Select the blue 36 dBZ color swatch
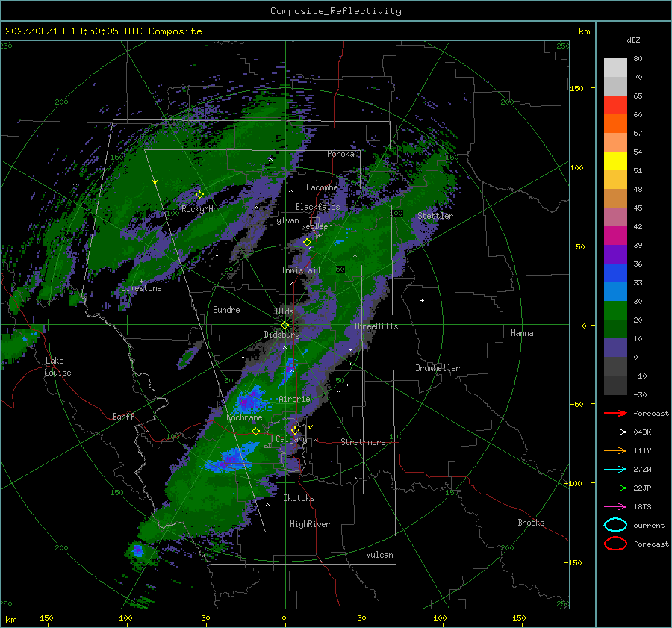672x628 pixels. 615,273
